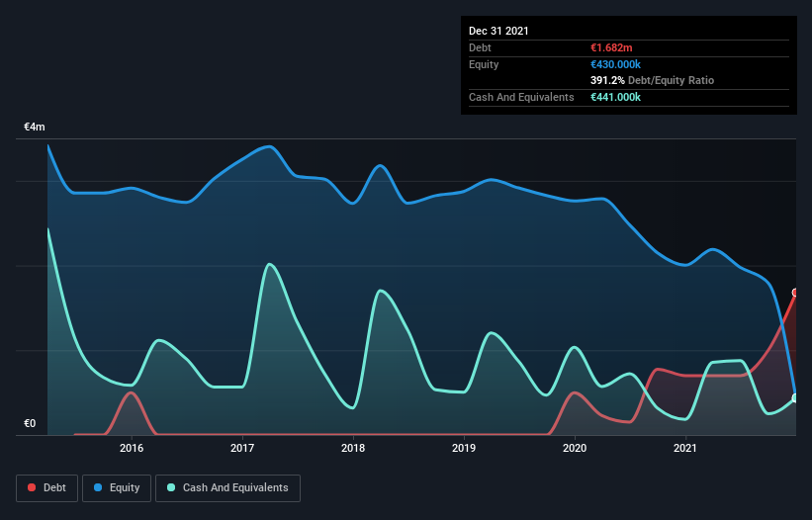
Task: Toggle Cash And Equivalents in the legend
Action: point(227,488)
